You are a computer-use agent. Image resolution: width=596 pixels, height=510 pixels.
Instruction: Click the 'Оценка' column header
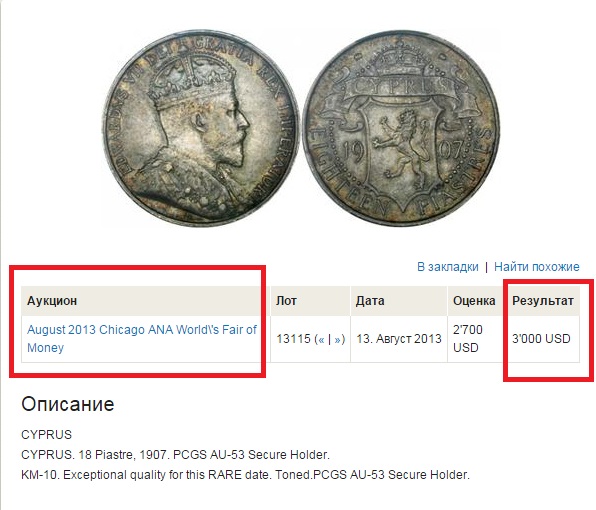(474, 301)
